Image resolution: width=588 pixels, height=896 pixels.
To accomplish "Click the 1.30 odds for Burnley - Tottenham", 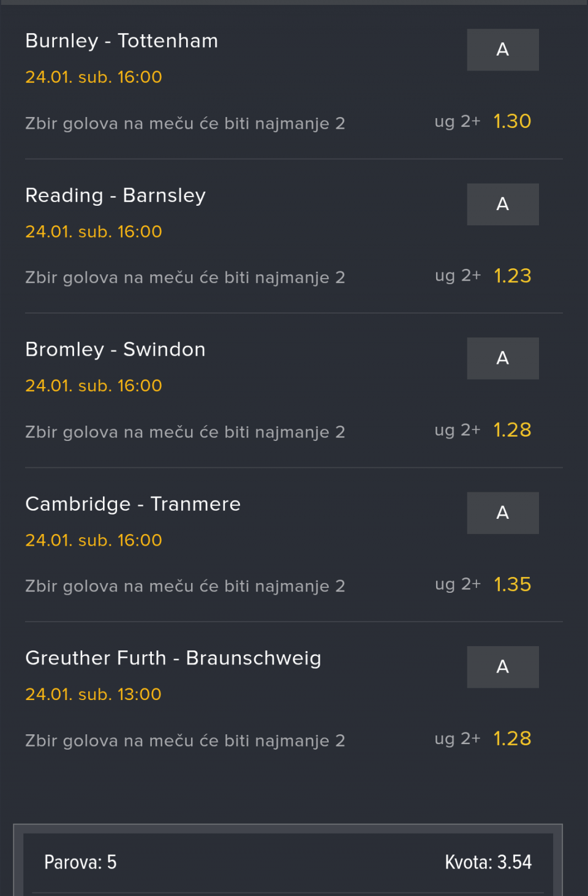I will point(512,121).
